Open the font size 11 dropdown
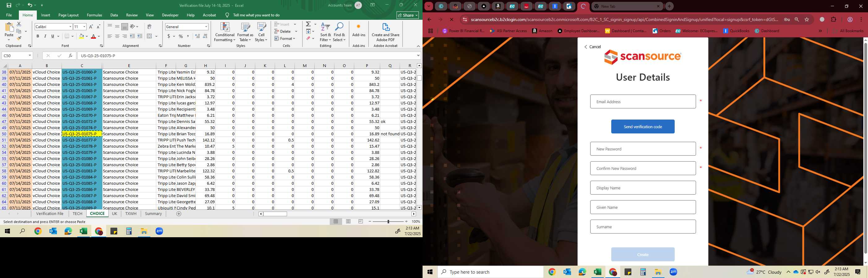The height and width of the screenshot is (278, 868). pos(84,27)
